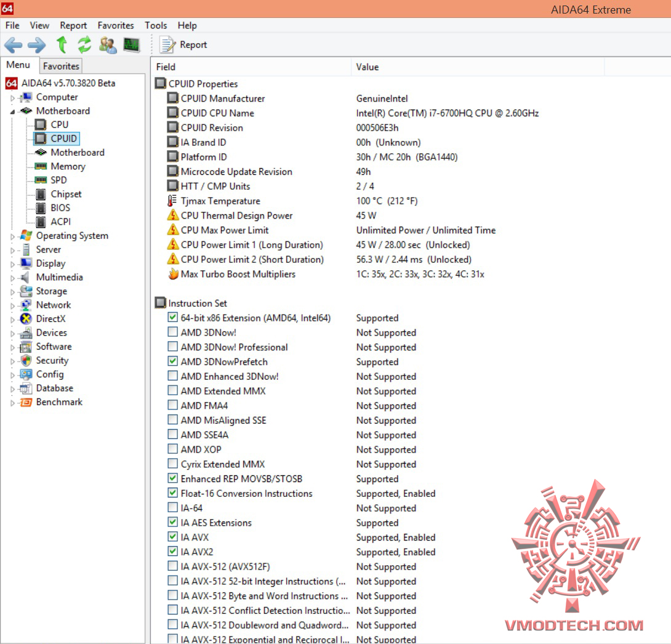671x644 pixels.
Task: Toggle IA AES Extensions checkbox
Action: [172, 522]
